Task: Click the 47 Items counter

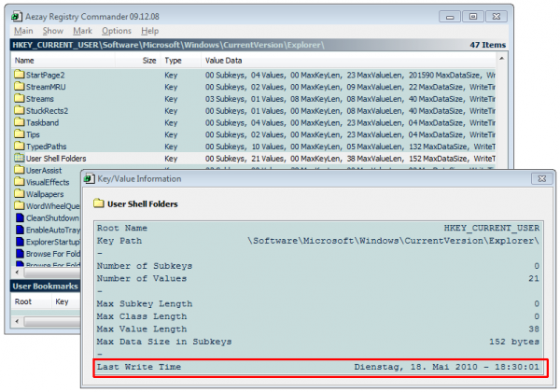Action: [487, 45]
